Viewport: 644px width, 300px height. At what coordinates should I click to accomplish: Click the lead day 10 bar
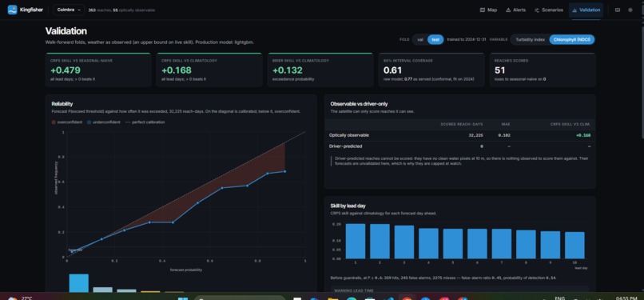click(574, 246)
